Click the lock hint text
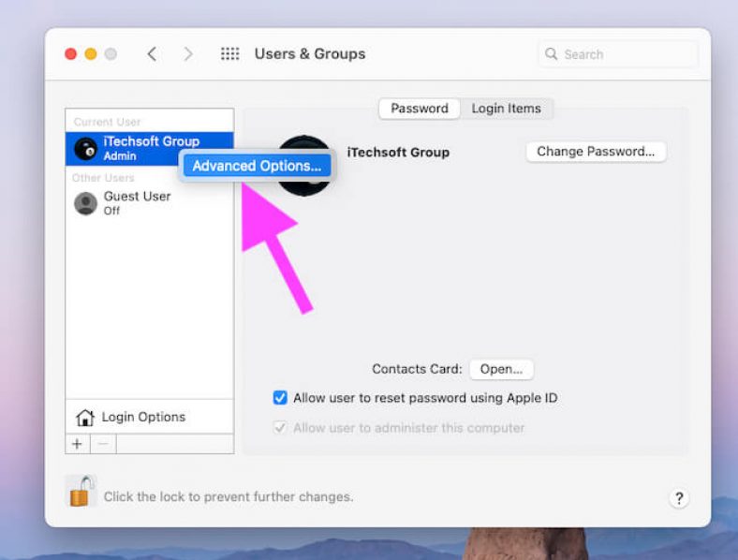738x560 pixels. coord(229,497)
